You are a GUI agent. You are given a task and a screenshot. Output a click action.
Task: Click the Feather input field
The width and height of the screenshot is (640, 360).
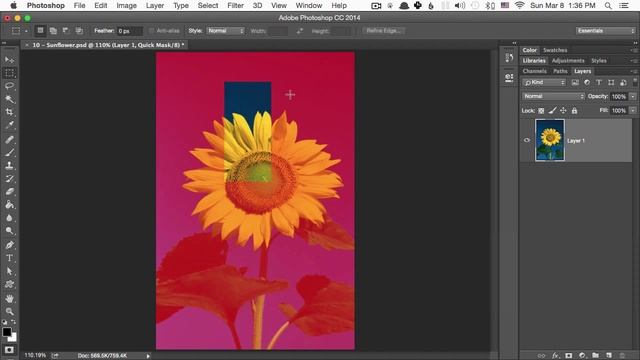click(129, 31)
